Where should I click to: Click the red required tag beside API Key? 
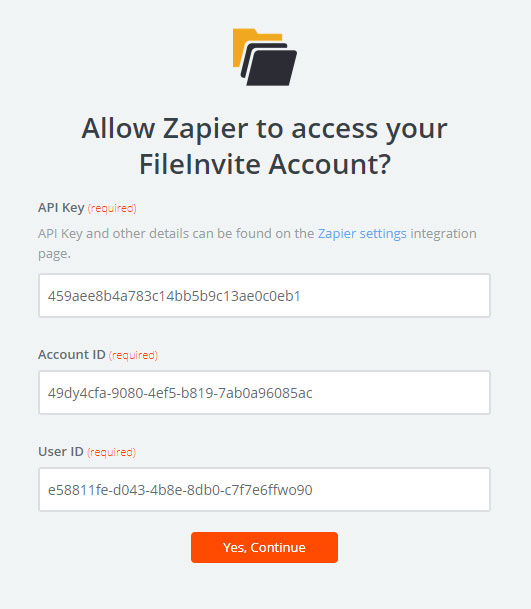tap(112, 209)
